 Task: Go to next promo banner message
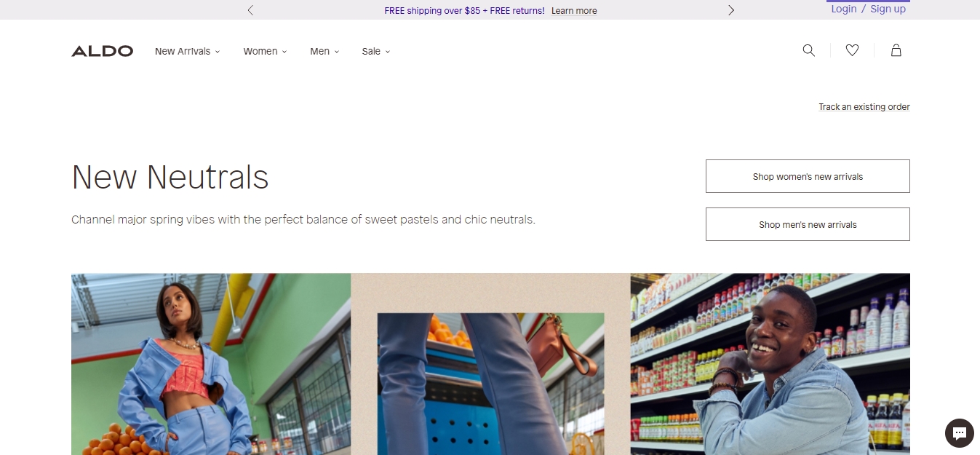point(731,10)
